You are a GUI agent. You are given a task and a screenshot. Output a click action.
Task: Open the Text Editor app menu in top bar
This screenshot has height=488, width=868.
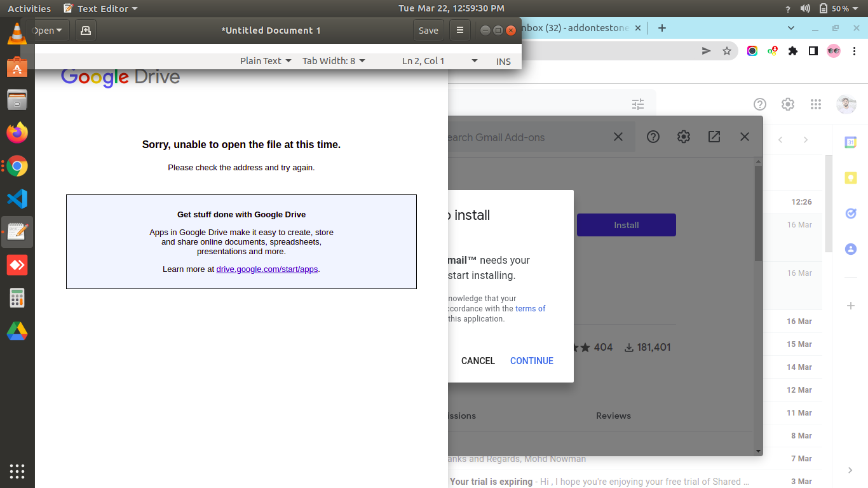coord(101,8)
